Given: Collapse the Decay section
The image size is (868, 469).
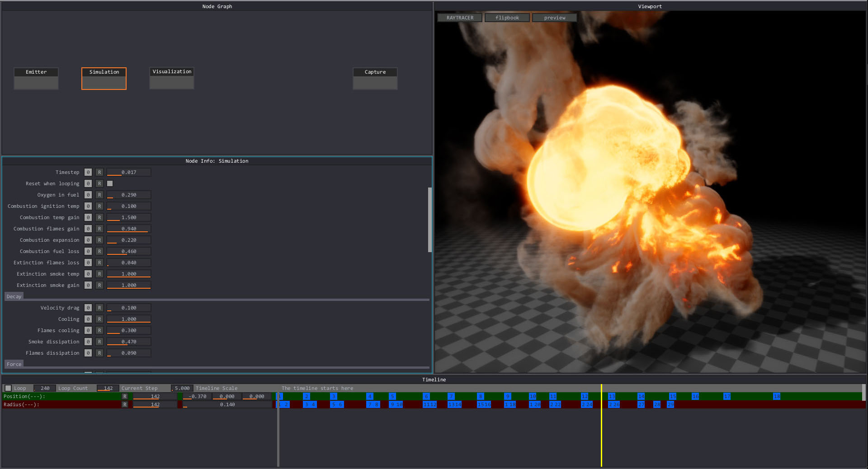Looking at the screenshot, I should click(14, 296).
